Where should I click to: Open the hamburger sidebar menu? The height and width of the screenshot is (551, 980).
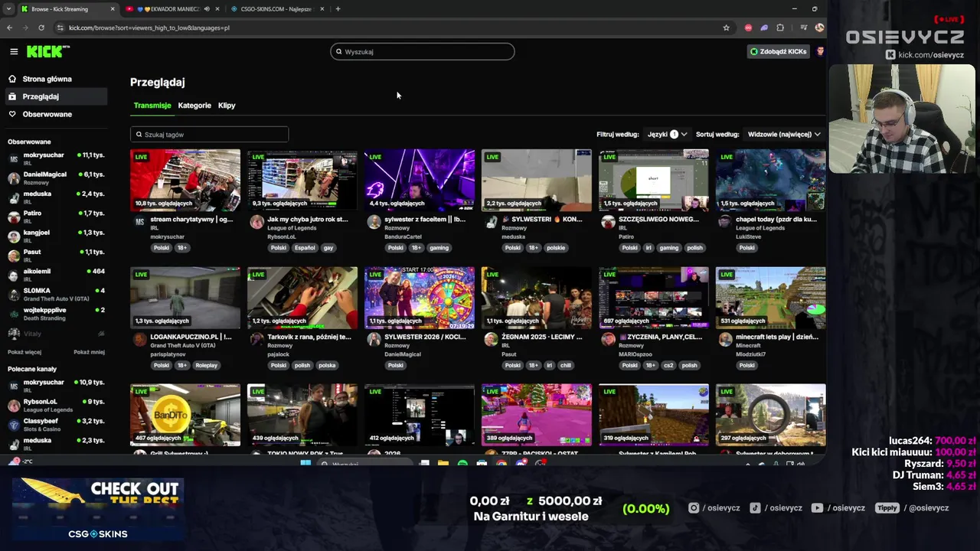coord(14,51)
